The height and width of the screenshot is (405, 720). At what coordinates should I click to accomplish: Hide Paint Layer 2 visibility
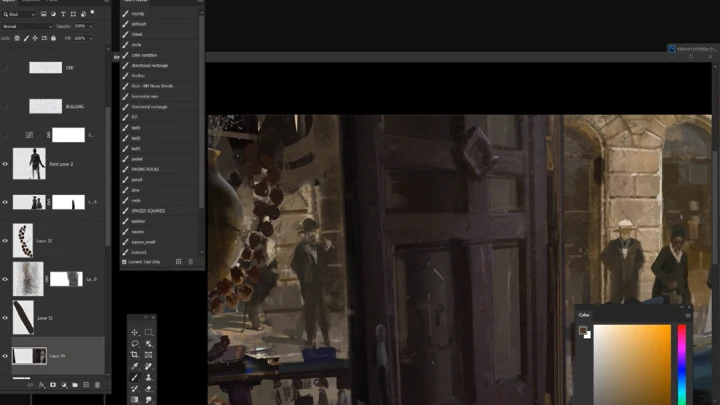pyautogui.click(x=5, y=164)
